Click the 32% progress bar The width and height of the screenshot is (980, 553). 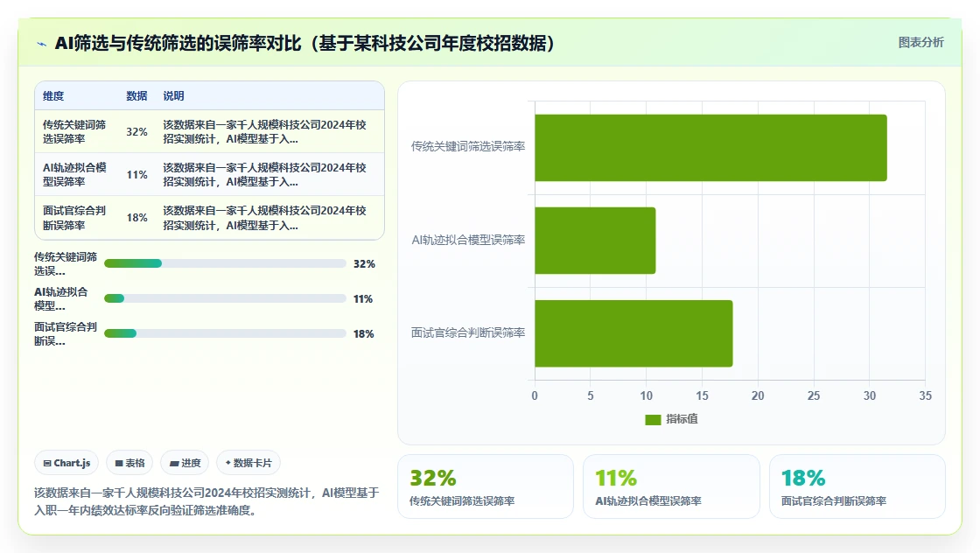(x=225, y=263)
